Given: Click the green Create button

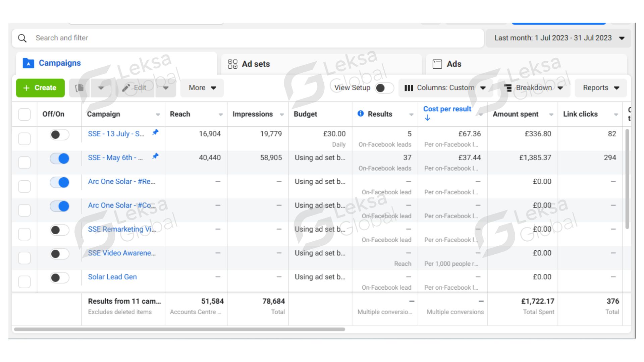Looking at the screenshot, I should pos(40,88).
